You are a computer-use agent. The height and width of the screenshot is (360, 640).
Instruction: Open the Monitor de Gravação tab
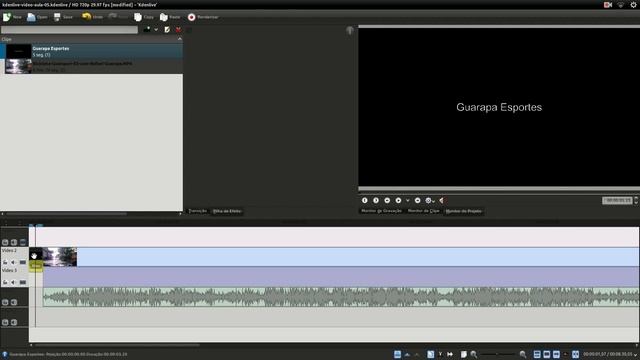[382, 211]
